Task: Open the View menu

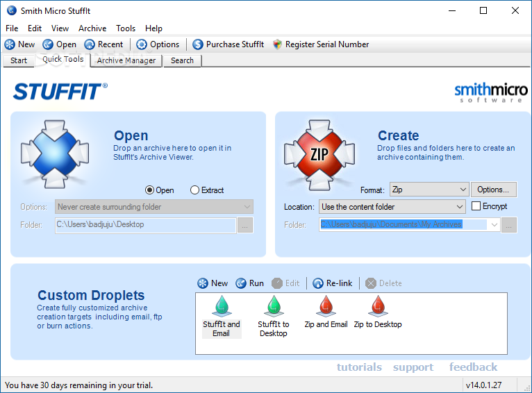Action: tap(60, 28)
